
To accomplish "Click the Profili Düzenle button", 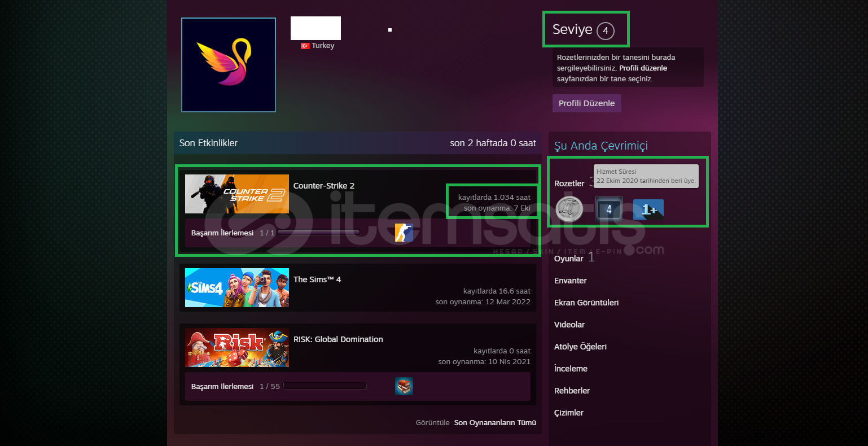I will point(587,103).
